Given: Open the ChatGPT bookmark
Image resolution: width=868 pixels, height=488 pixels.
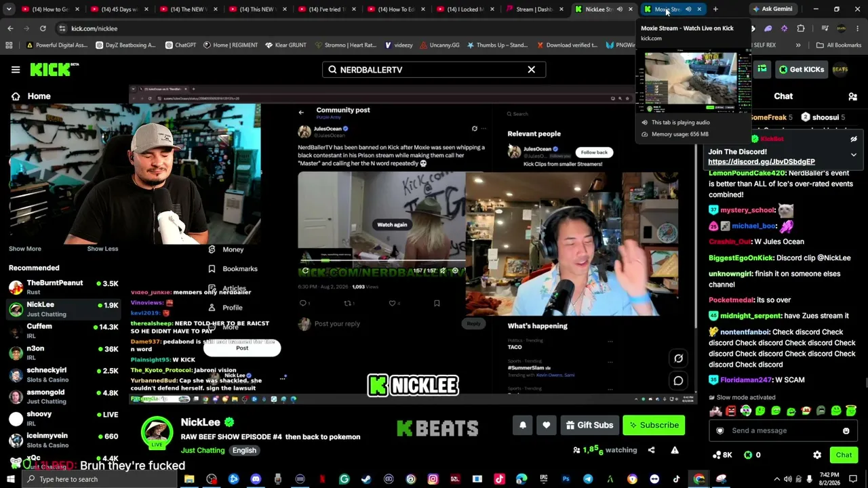Looking at the screenshot, I should 180,45.
